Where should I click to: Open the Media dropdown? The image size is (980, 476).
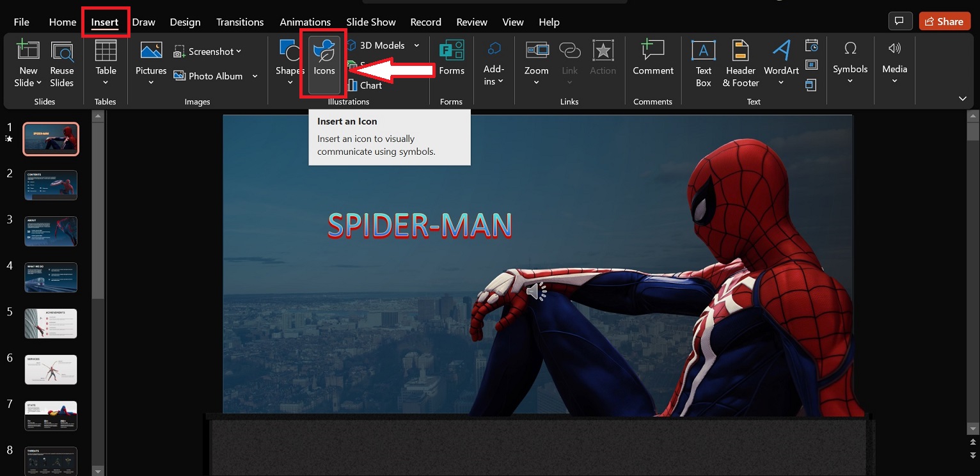894,81
